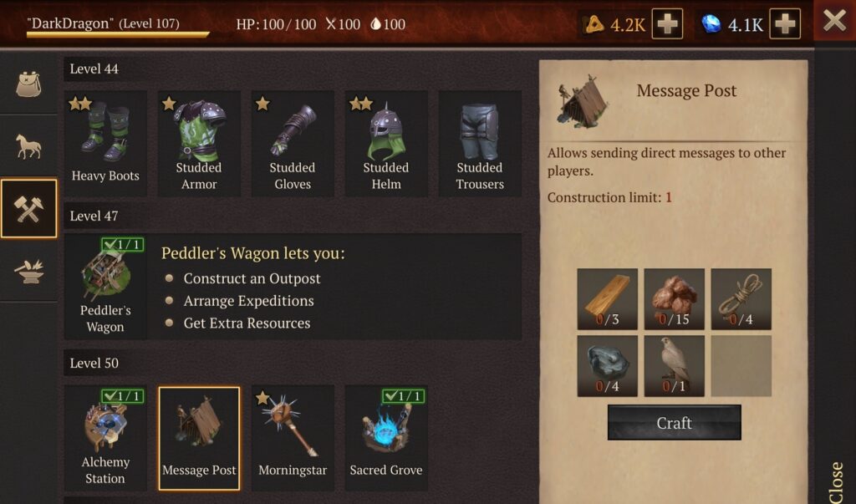Add more gold coins with plus button
Image resolution: width=856 pixels, height=504 pixels.
667,24
